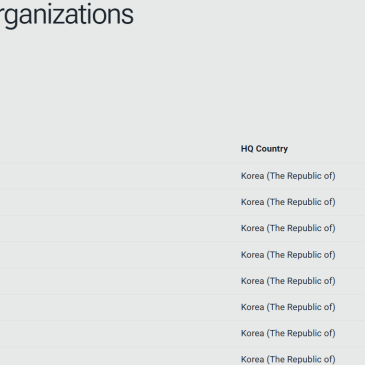Click the empty left area of third table row

[117, 228]
